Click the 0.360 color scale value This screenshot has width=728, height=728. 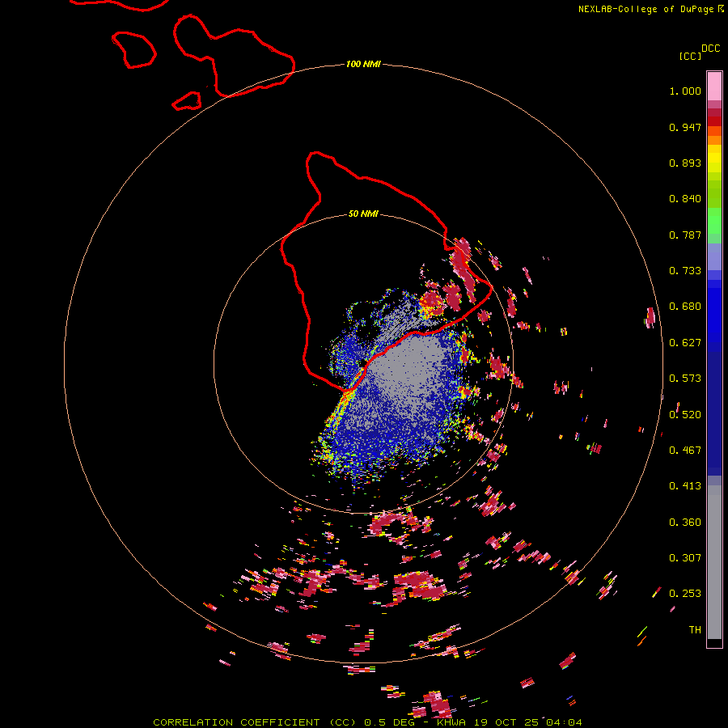[685, 523]
